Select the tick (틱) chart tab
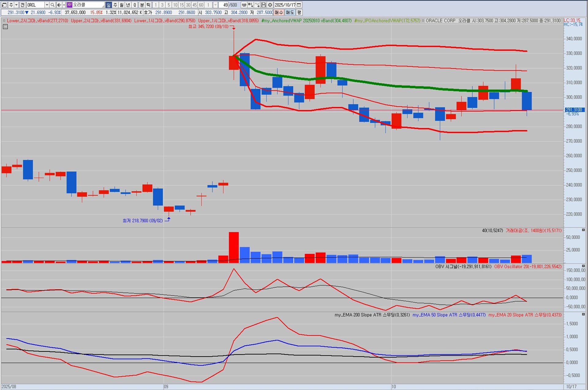 (149, 5)
